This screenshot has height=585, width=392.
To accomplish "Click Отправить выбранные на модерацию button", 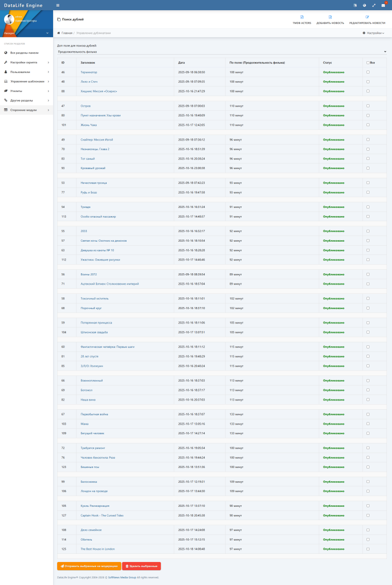I will click(89, 566).
